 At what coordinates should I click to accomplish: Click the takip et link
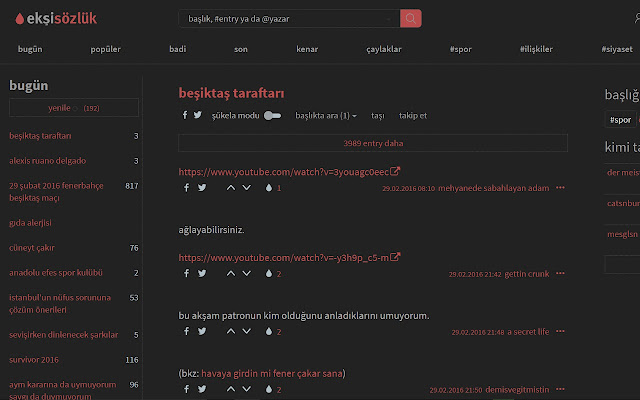(x=413, y=116)
